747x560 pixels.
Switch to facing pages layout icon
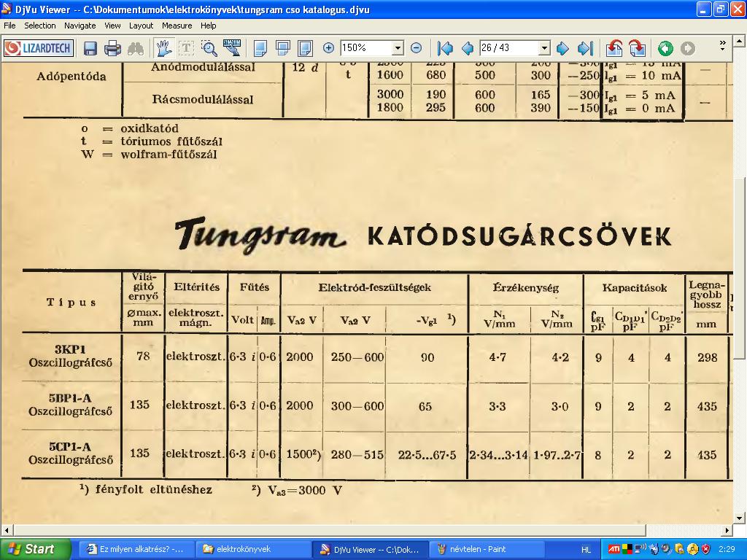[x=306, y=48]
